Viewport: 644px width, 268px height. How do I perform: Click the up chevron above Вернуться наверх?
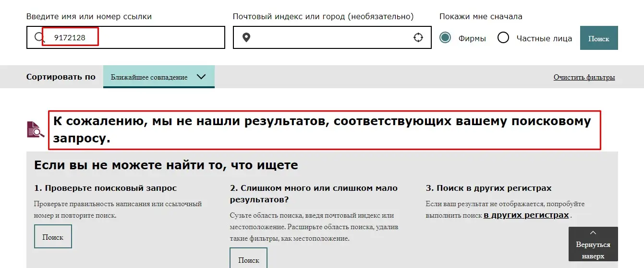point(593,233)
